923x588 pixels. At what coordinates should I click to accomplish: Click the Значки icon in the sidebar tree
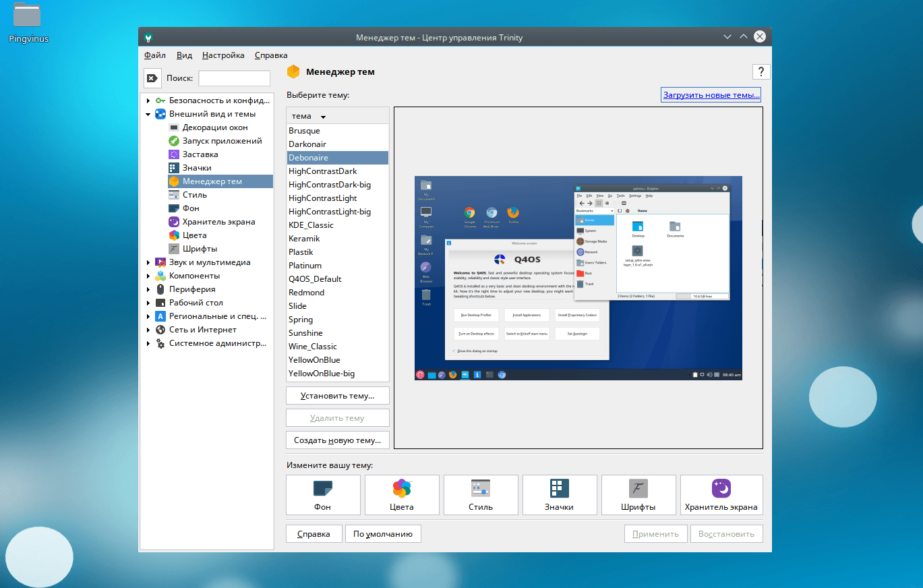[x=174, y=168]
